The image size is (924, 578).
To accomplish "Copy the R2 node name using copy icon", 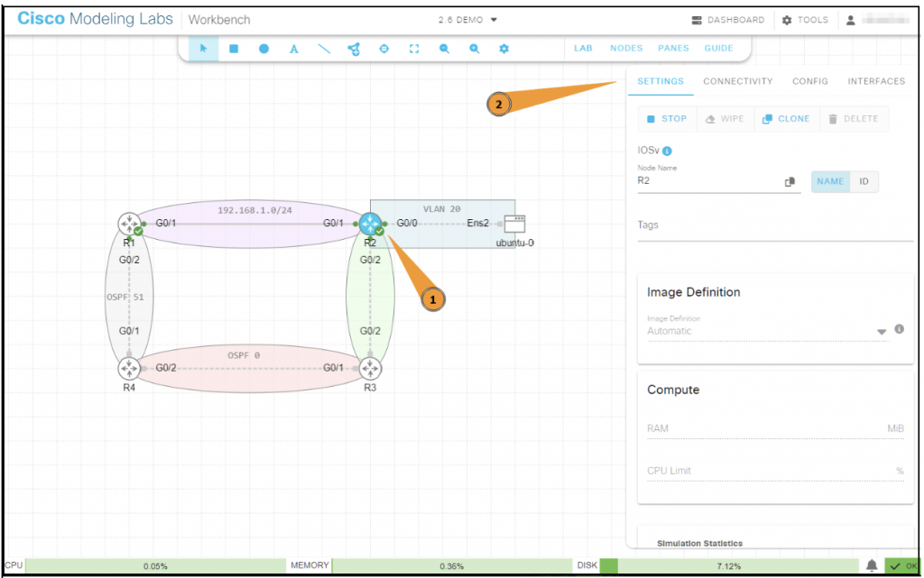I will point(790,181).
